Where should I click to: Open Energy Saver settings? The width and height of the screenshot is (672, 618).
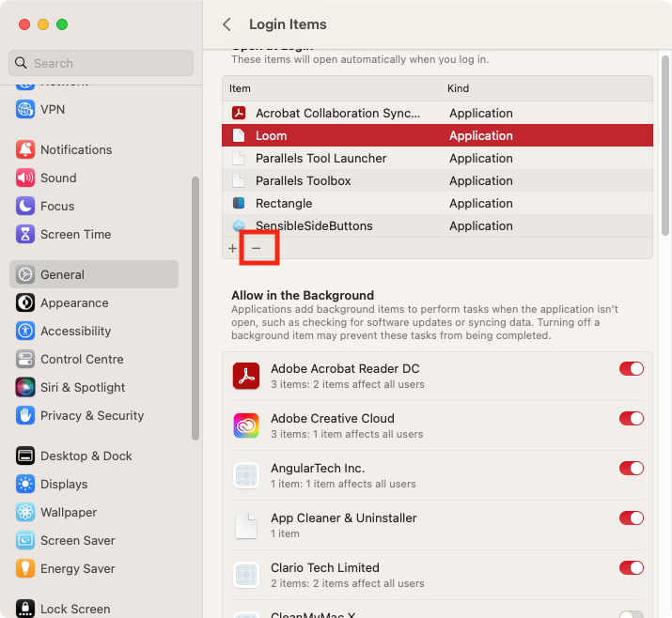click(x=94, y=569)
